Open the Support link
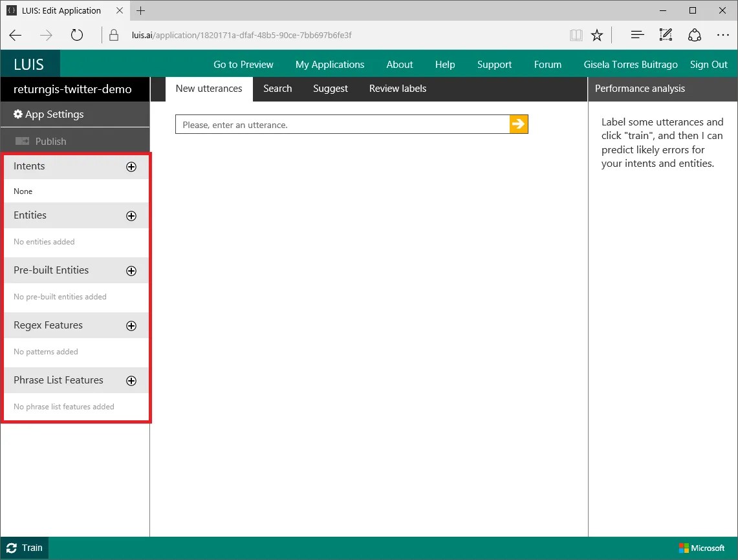This screenshot has width=738, height=560. tap(494, 65)
